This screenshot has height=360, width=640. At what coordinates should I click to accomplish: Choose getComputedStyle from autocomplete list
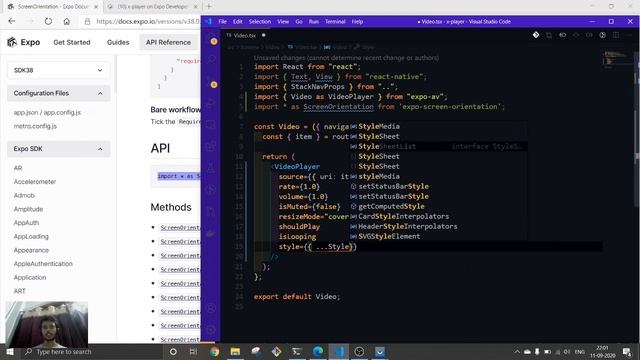(438, 207)
